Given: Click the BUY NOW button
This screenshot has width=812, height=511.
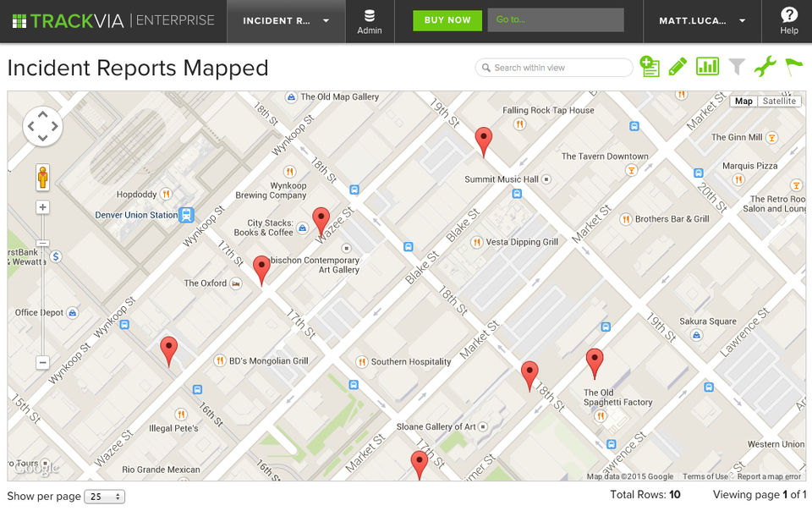Looking at the screenshot, I should (x=447, y=20).
